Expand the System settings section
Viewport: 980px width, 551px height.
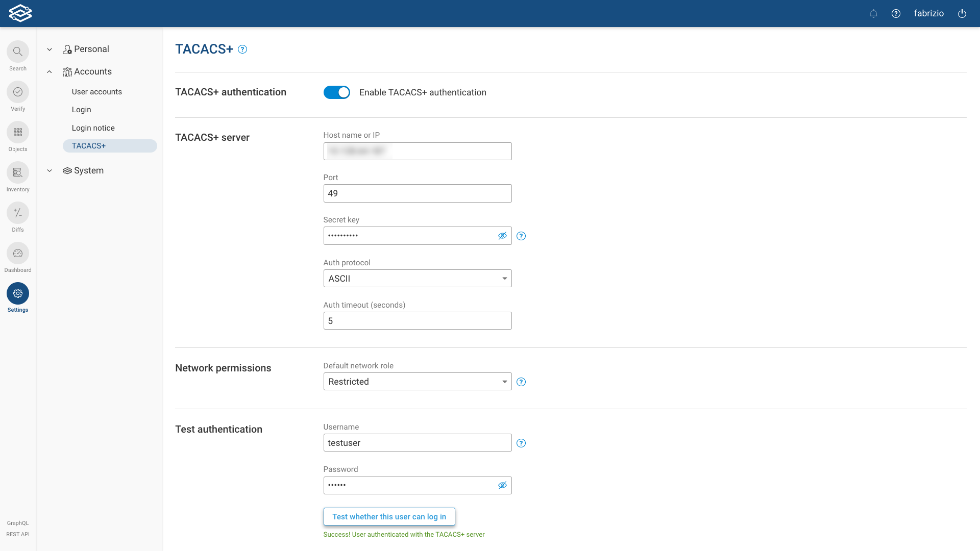(88, 170)
